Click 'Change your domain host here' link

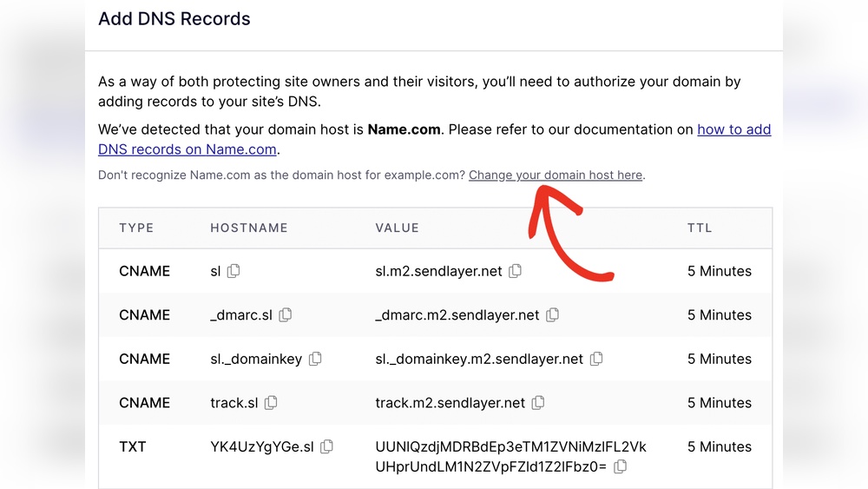556,175
